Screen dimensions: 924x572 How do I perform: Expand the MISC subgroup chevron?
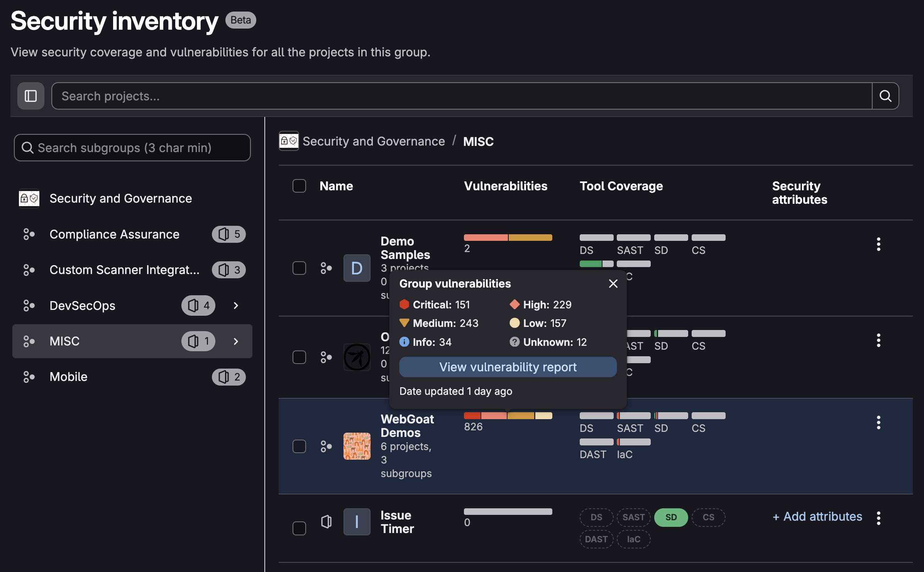(236, 341)
